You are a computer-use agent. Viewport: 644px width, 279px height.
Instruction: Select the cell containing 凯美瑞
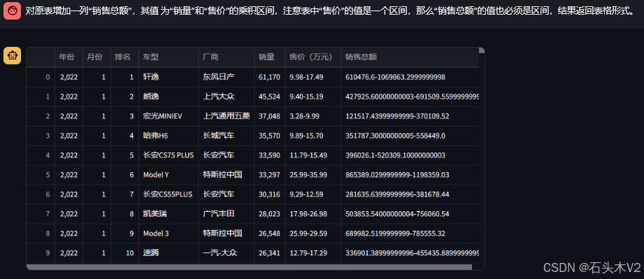tap(169, 214)
